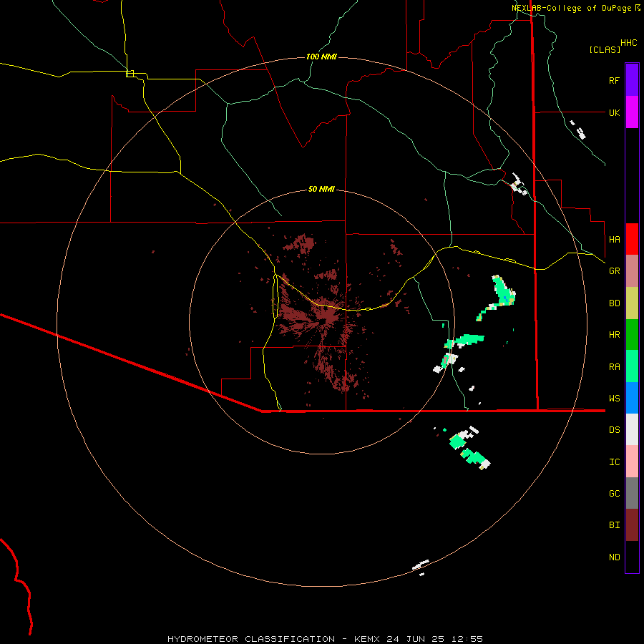Click the DS legend label
This screenshot has height=644, width=644.
pos(614,429)
